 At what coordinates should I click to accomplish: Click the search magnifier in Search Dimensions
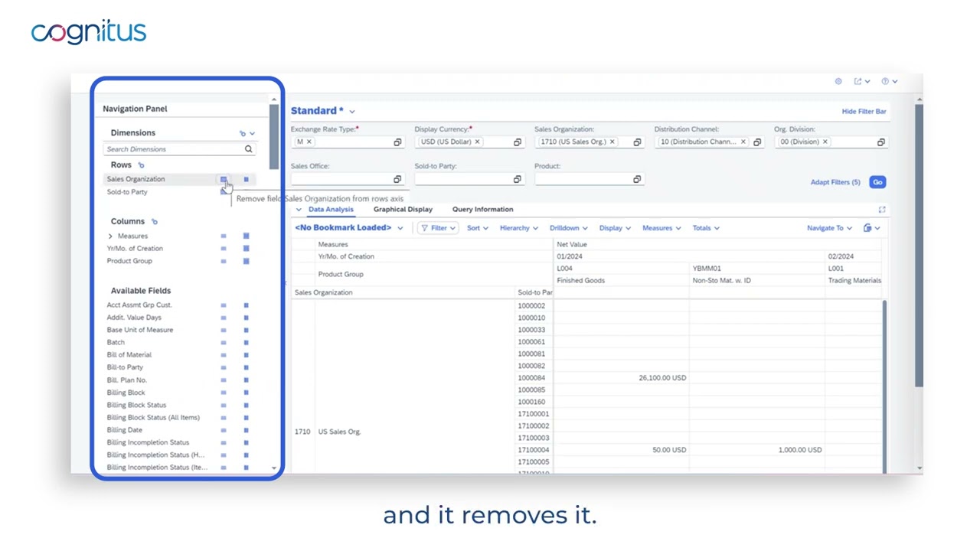click(248, 149)
